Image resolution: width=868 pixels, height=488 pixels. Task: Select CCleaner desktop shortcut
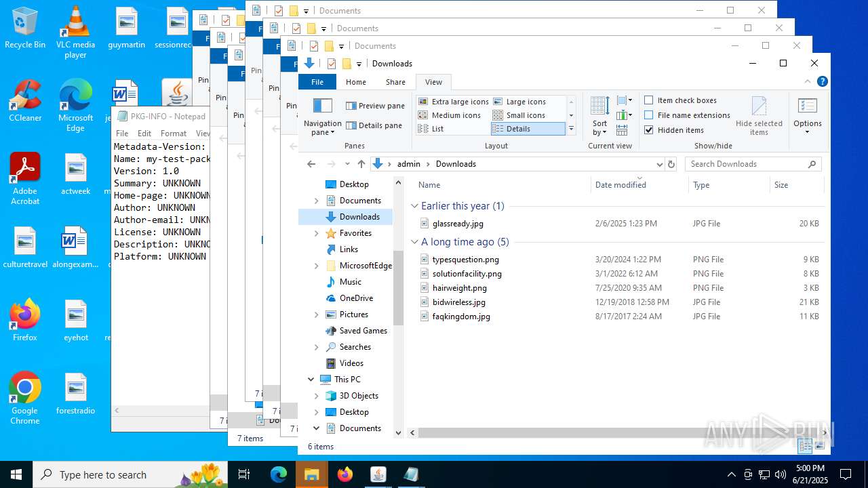point(25,100)
